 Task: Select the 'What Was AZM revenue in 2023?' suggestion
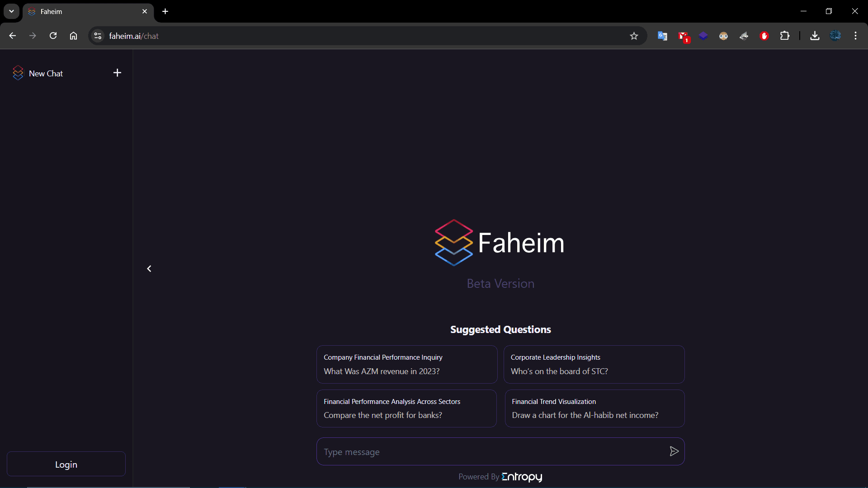point(407,365)
